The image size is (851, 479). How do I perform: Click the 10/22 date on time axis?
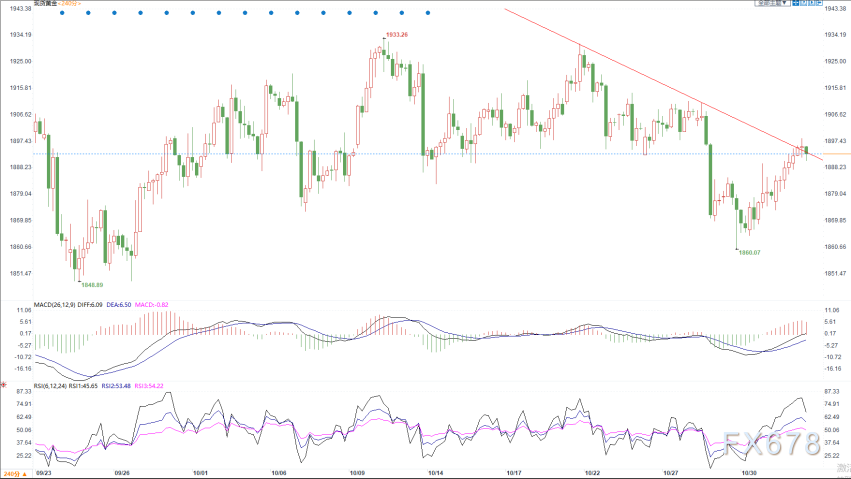click(x=592, y=473)
